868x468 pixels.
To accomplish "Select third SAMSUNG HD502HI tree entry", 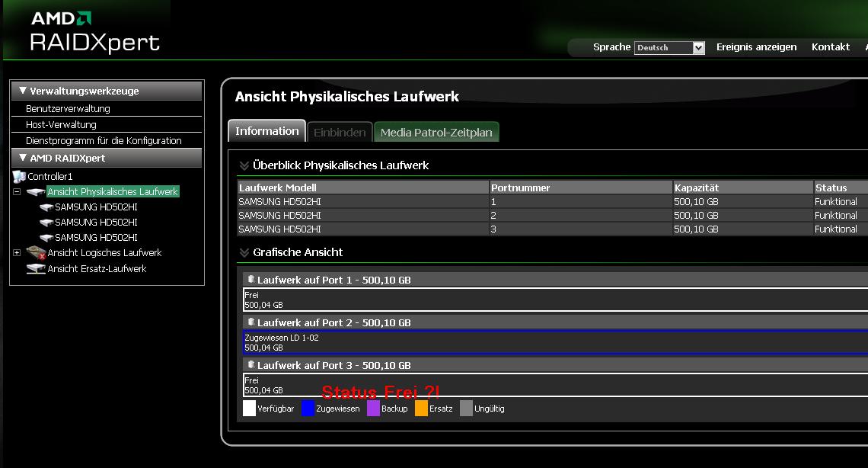I will (97, 238).
